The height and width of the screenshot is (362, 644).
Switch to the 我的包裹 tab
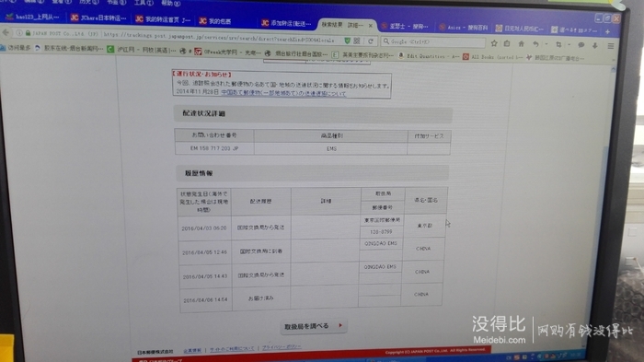[x=215, y=21]
